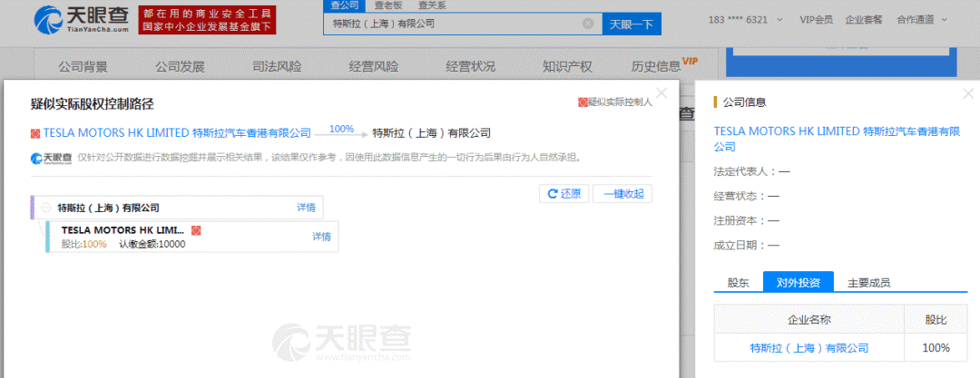980x378 pixels.
Task: Open the 公司背景 navigation tab
Action: 83,67
